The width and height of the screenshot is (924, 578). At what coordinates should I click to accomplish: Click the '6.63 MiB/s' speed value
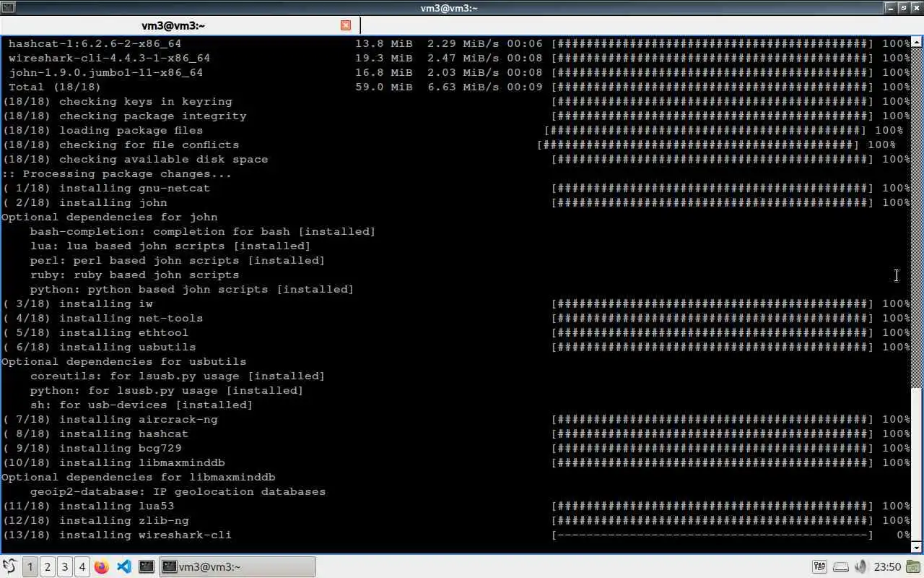tap(463, 87)
